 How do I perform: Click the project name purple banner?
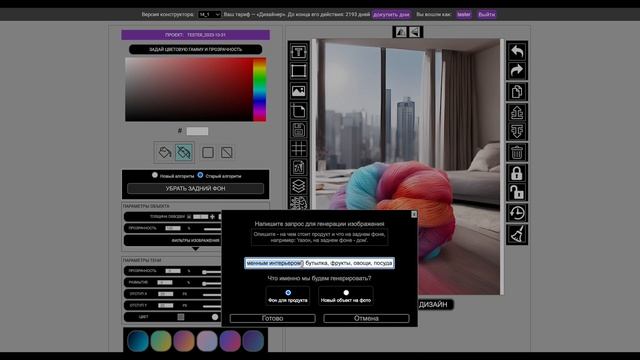[196, 35]
